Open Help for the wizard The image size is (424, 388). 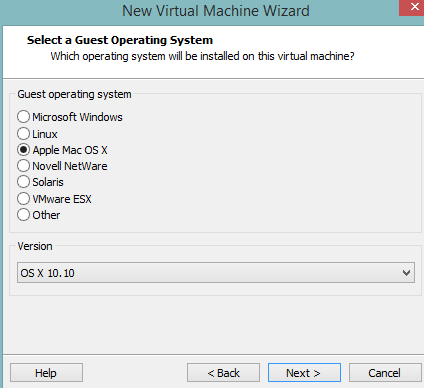46,373
